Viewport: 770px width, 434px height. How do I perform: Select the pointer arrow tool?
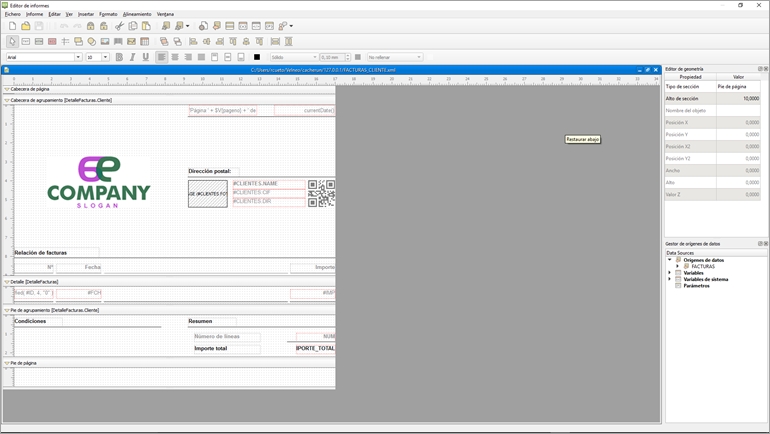[x=12, y=42]
